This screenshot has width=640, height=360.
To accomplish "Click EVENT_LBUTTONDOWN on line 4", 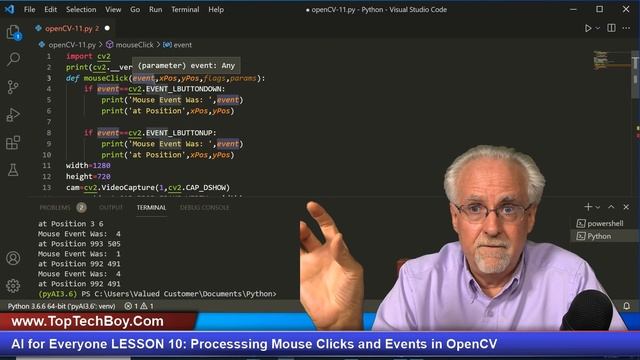I will click(x=184, y=89).
